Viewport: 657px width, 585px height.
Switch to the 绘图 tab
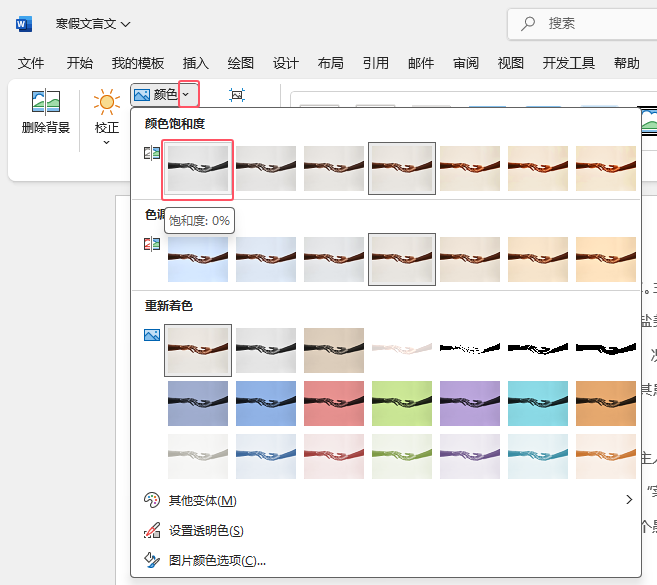241,63
